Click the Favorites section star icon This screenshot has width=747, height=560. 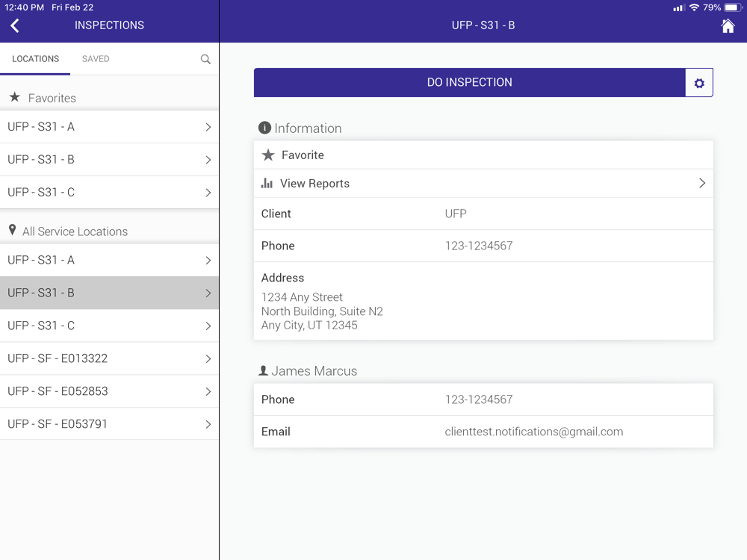pos(15,97)
